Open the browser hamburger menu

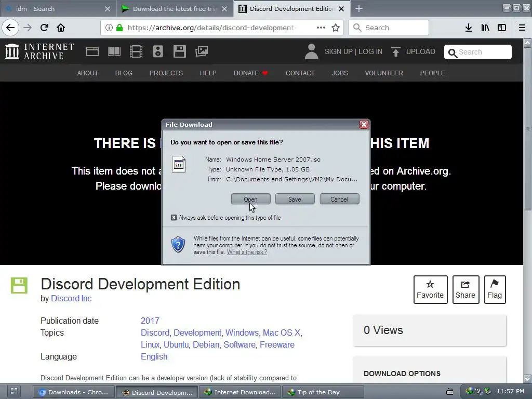pos(522,28)
